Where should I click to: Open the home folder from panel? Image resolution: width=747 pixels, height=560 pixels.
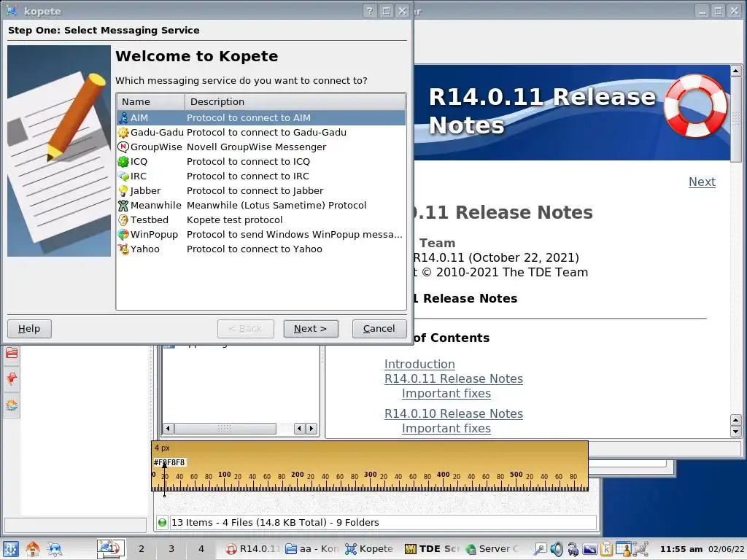[x=33, y=549]
